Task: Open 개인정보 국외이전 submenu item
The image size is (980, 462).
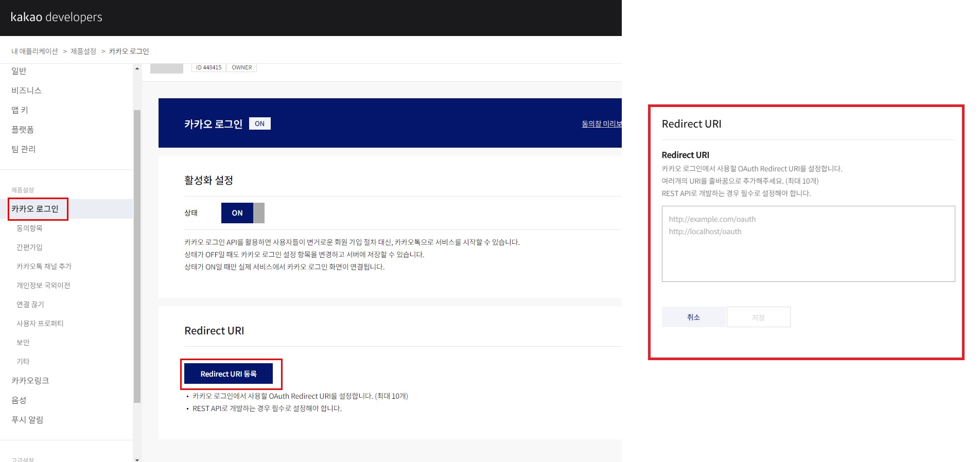Action: click(x=43, y=285)
